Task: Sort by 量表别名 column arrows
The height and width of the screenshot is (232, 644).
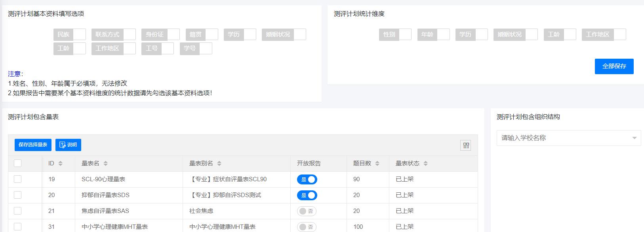Action: pyautogui.click(x=219, y=163)
